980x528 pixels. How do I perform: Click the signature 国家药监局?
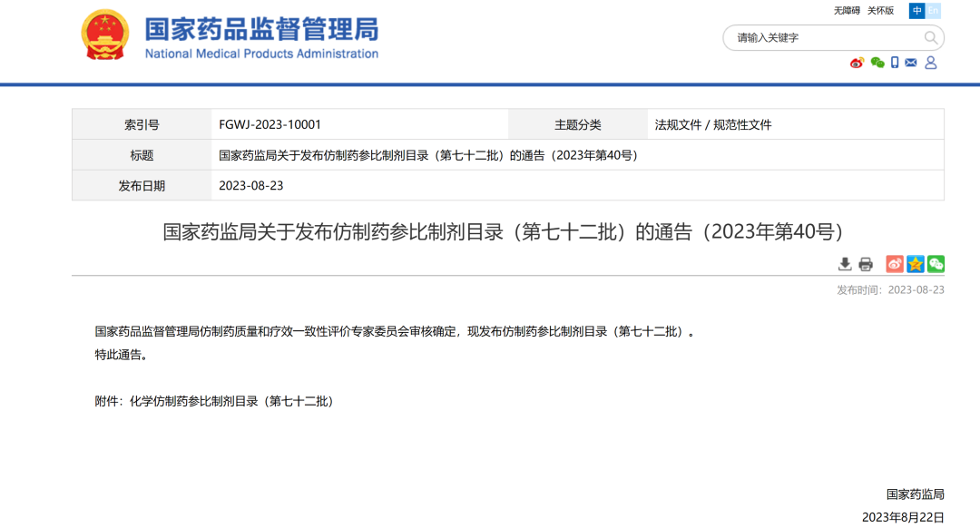point(915,494)
